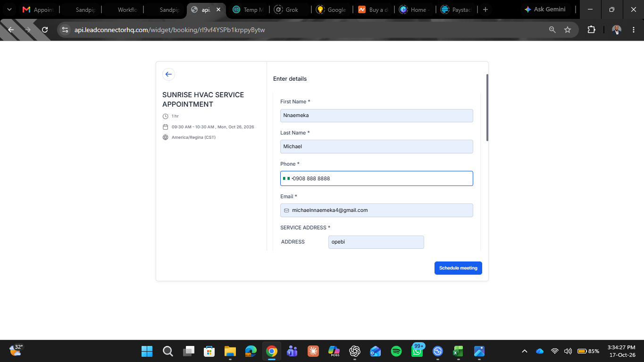The height and width of the screenshot is (362, 644).
Task: Open WhatsApp with the 99+ badge
Action: [x=417, y=351]
